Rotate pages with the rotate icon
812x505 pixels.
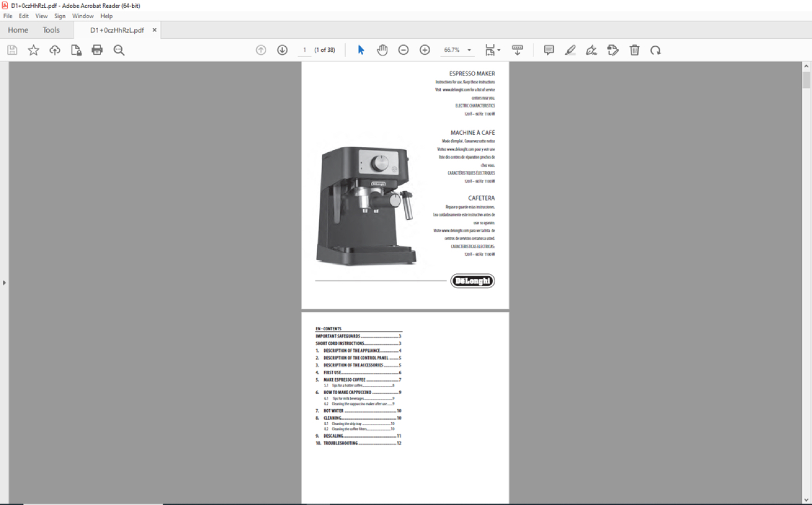coord(655,50)
